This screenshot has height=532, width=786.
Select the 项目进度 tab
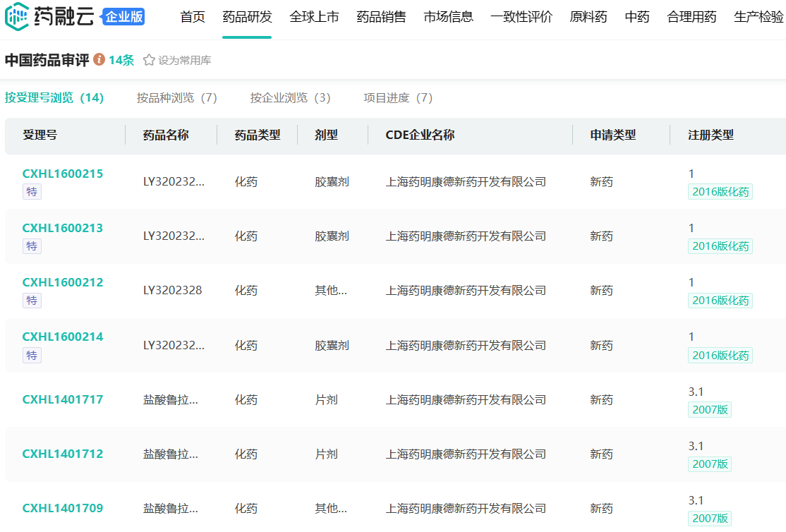[398, 98]
